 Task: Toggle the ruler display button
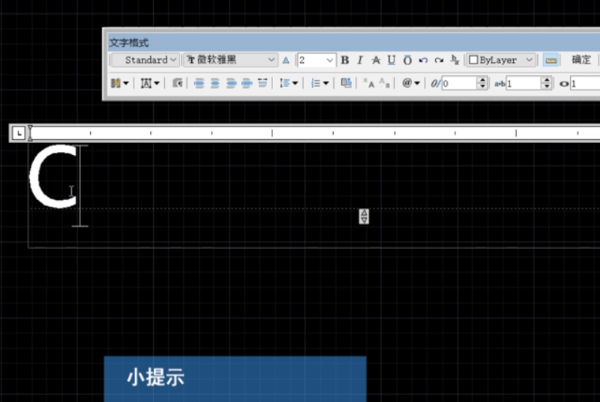[x=551, y=60]
